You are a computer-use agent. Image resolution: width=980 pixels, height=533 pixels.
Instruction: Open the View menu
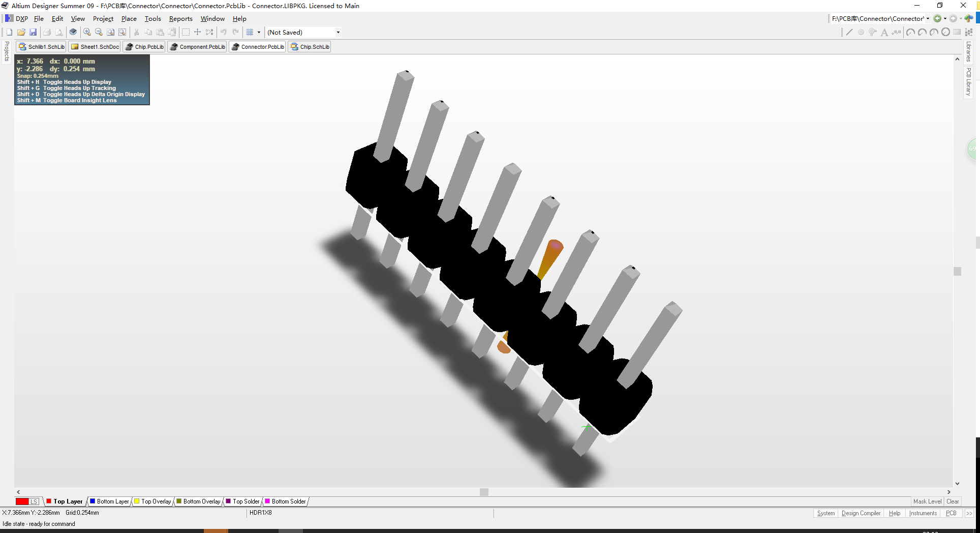78,19
